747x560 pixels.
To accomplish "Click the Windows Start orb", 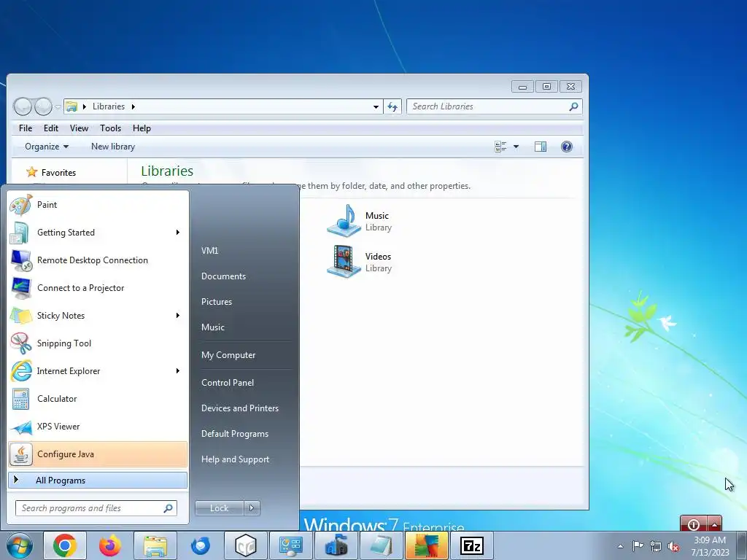I will 20,545.
